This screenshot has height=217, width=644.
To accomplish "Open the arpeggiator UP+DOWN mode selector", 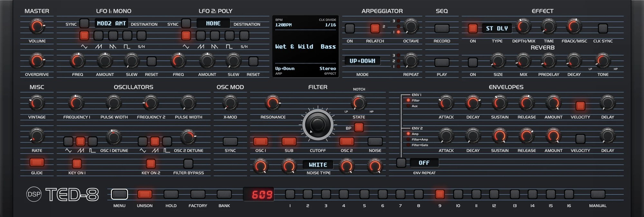I will 362,61.
